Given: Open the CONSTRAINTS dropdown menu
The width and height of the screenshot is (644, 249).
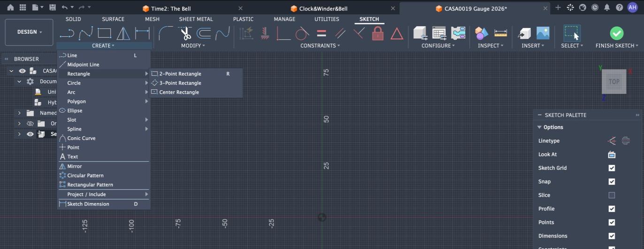Looking at the screenshot, I should pyautogui.click(x=320, y=46).
